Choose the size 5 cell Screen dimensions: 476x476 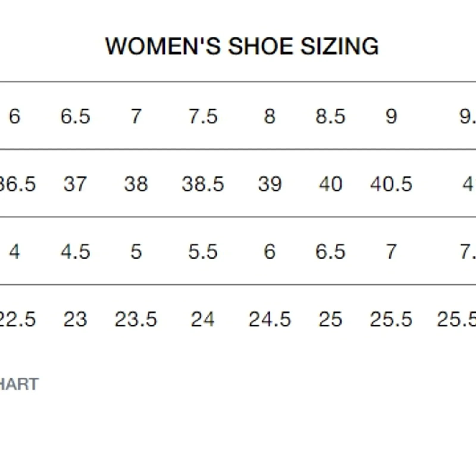[x=136, y=252]
